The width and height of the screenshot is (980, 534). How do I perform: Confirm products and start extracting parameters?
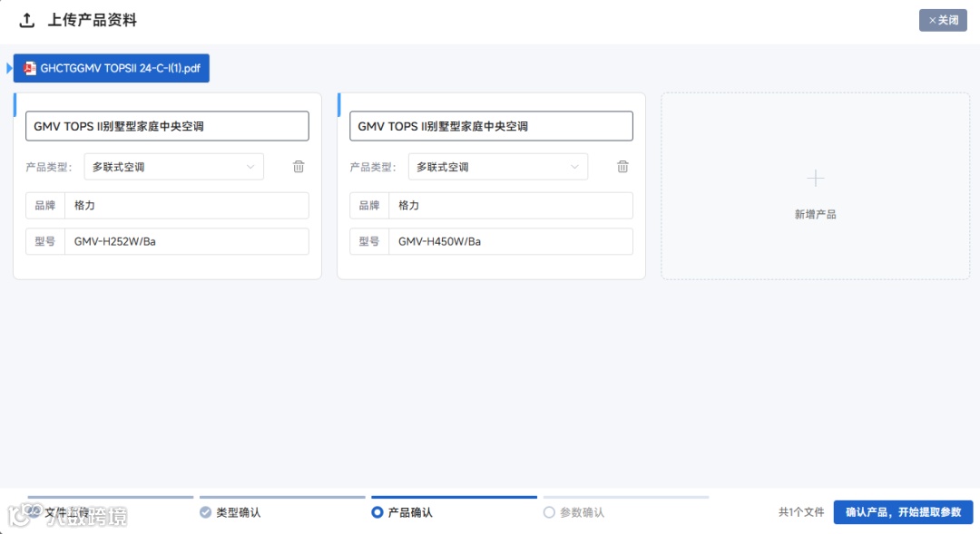click(903, 512)
